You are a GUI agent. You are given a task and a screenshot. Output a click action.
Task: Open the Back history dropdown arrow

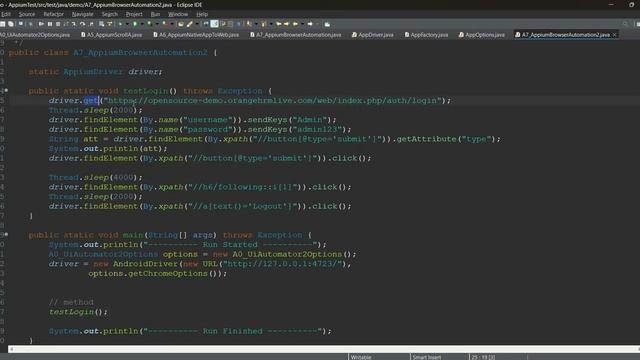(x=302, y=24)
